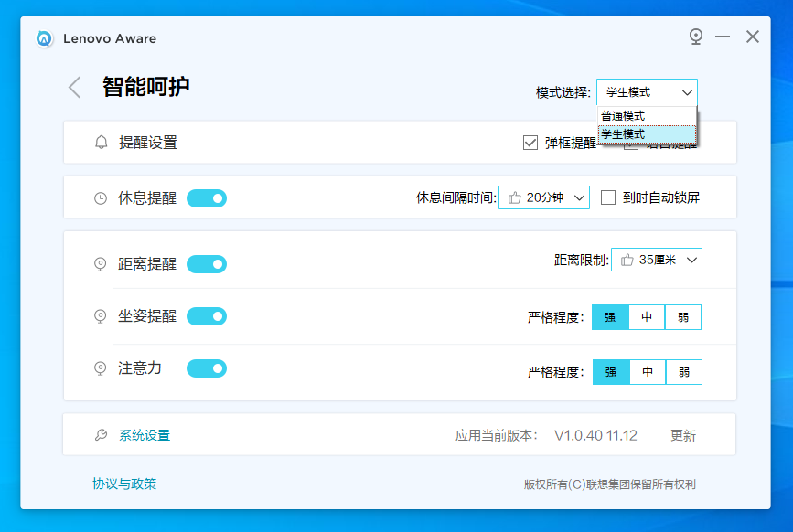Check the 到时自动锁屏 checkbox
The width and height of the screenshot is (793, 532).
pyautogui.click(x=608, y=197)
